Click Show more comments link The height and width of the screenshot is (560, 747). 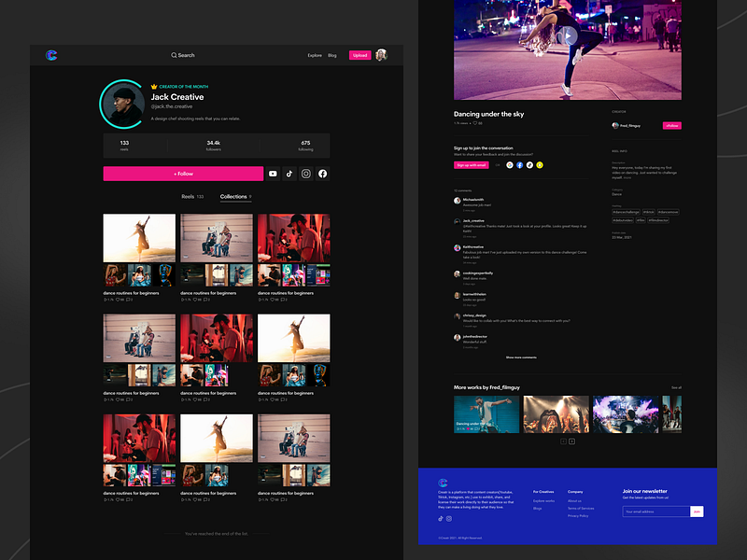tap(521, 357)
